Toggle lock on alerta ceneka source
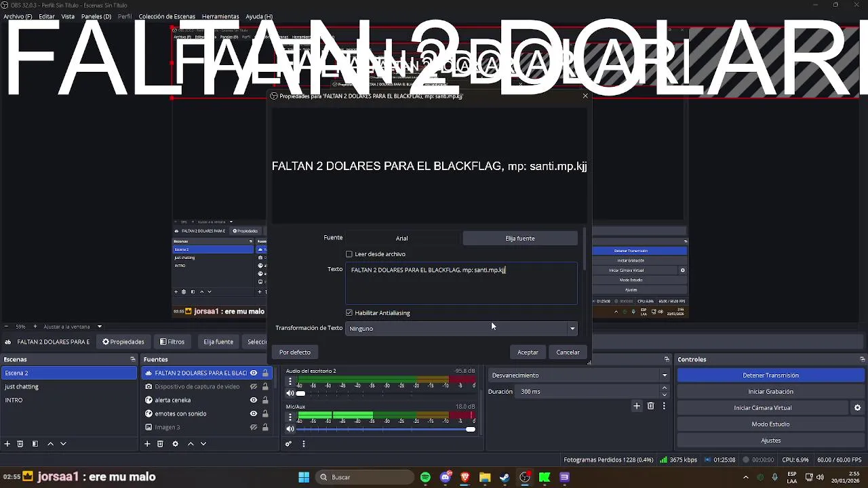The height and width of the screenshot is (488, 868). [265, 400]
